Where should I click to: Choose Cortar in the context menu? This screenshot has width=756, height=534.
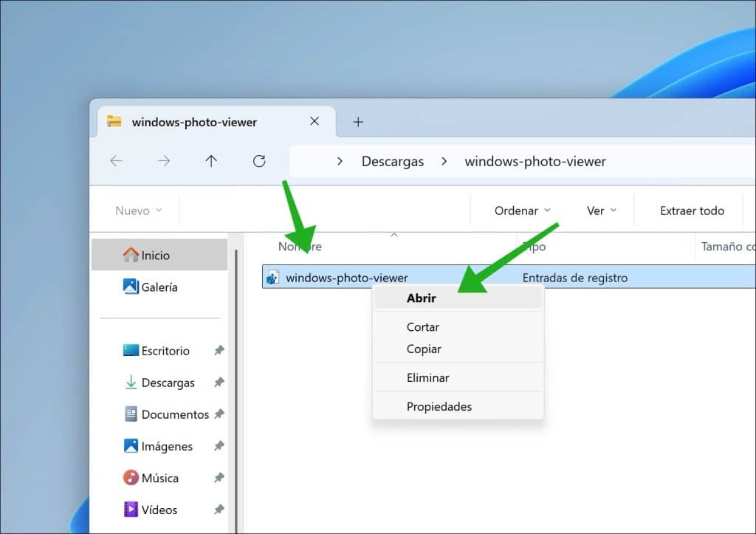point(458,327)
